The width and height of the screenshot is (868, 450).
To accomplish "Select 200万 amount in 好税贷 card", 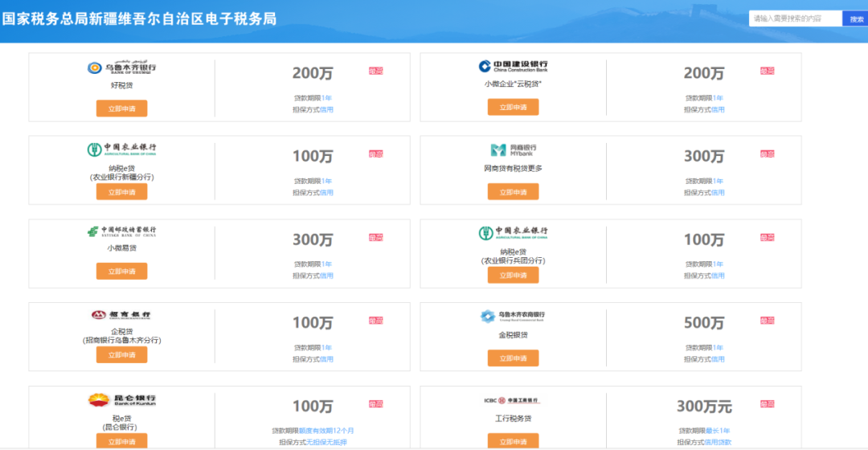I will [x=313, y=73].
